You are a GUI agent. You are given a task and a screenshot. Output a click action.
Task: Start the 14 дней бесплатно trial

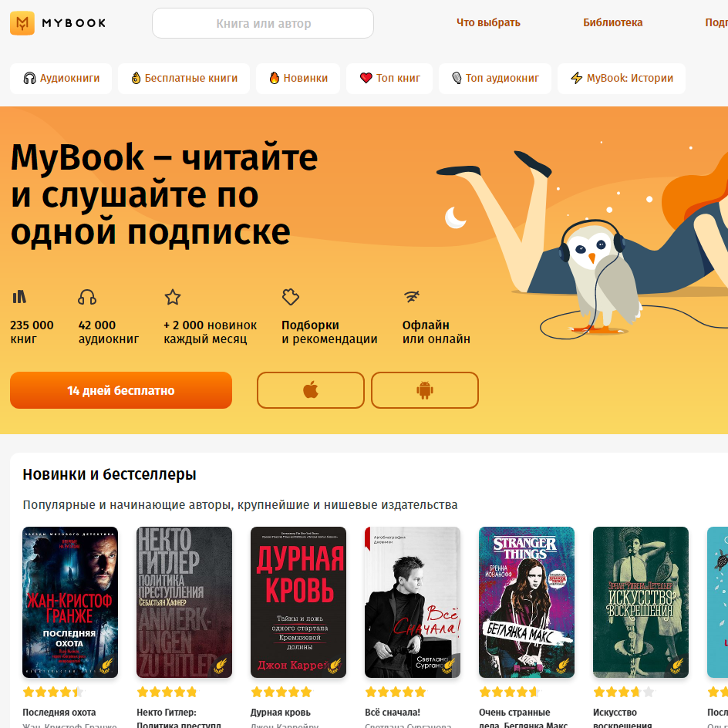tap(121, 390)
